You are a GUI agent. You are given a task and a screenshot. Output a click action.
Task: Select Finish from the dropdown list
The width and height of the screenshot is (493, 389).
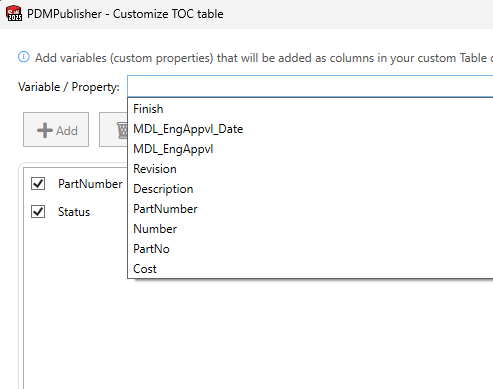[x=310, y=109]
